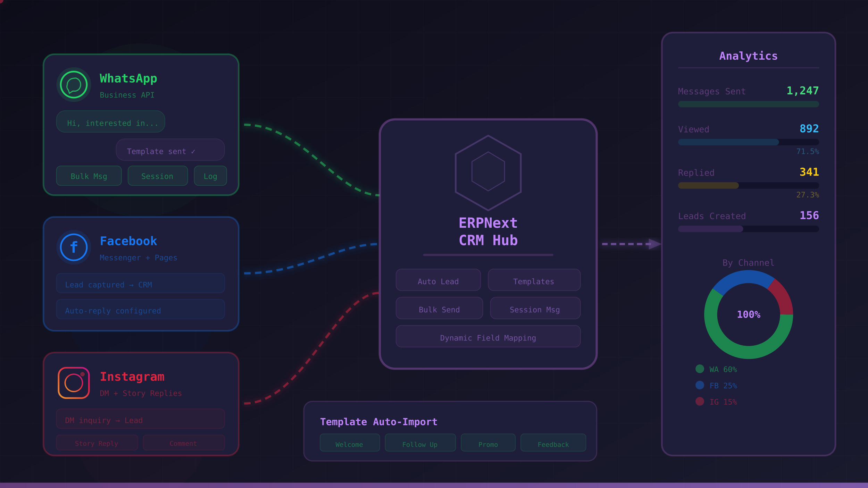Click the By Channel donut chart center 100%
The image size is (868, 488).
(x=749, y=314)
